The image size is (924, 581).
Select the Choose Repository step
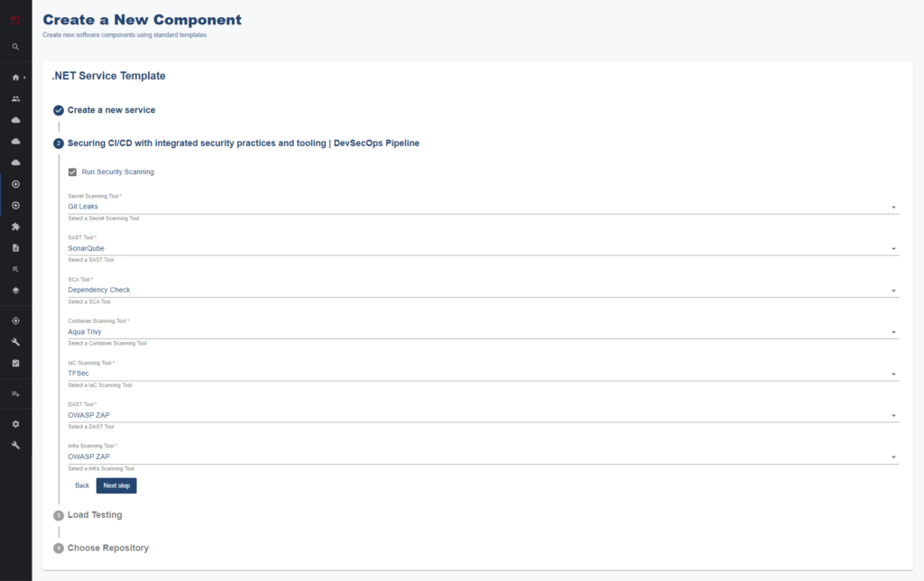point(107,548)
